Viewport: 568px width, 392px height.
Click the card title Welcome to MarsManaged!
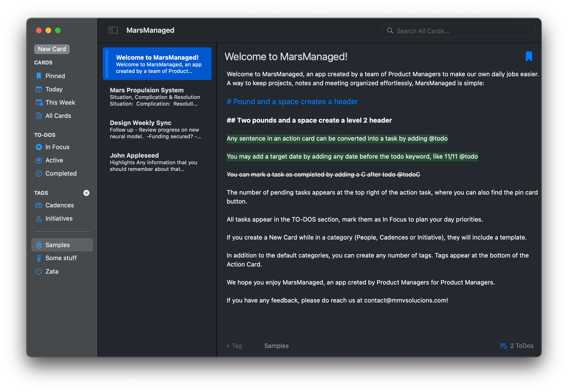pos(286,56)
